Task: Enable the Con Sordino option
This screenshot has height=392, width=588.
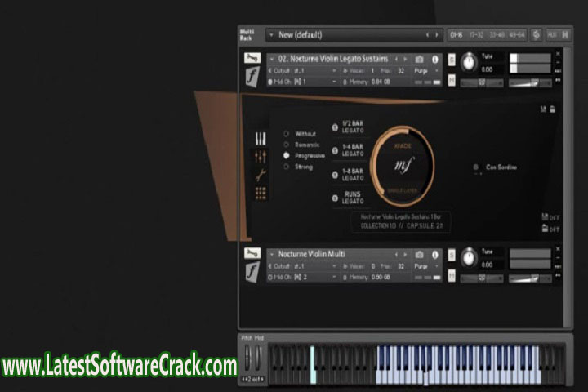Action: click(x=476, y=167)
